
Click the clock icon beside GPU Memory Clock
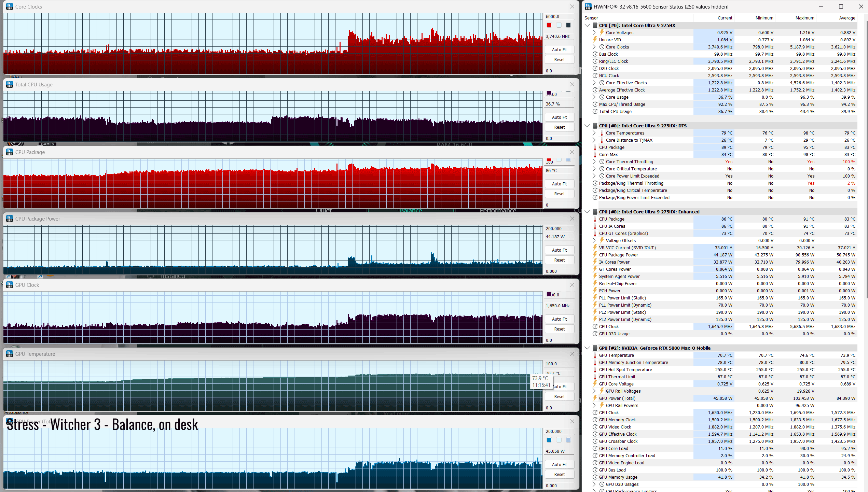click(x=595, y=420)
